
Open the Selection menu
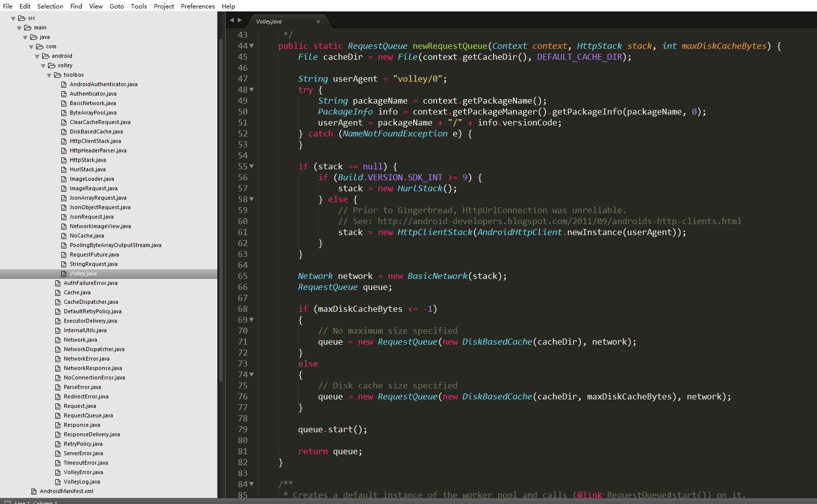coord(50,6)
